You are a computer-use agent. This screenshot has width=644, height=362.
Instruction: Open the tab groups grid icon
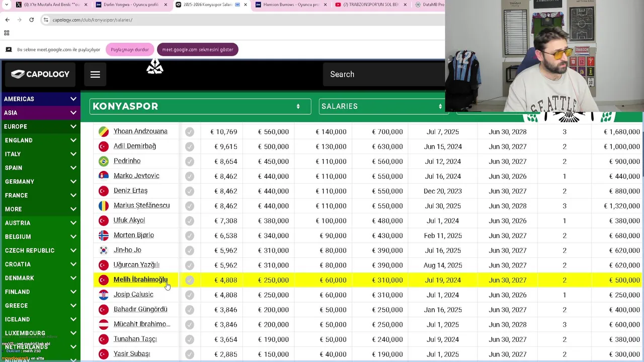(7, 33)
